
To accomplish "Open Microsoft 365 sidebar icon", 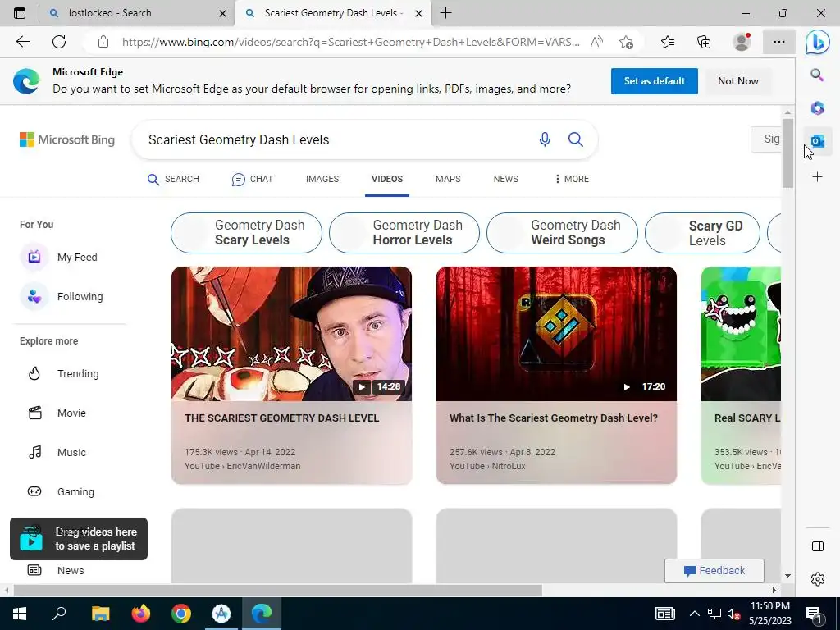I will 818,108.
